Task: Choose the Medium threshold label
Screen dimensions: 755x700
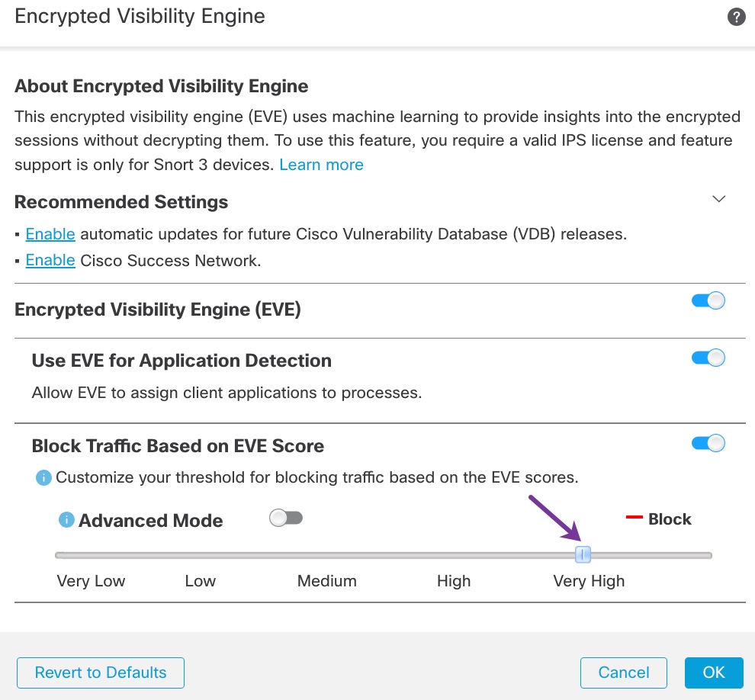Action: click(x=326, y=581)
